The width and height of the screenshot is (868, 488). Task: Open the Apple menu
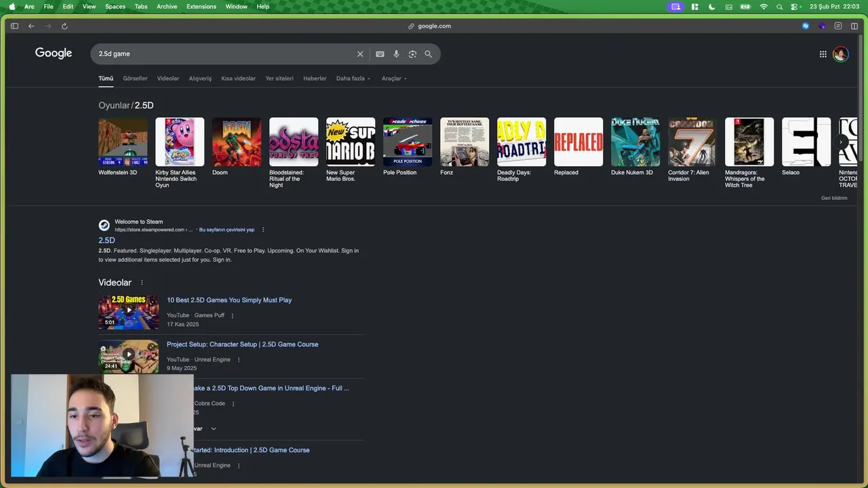point(12,7)
